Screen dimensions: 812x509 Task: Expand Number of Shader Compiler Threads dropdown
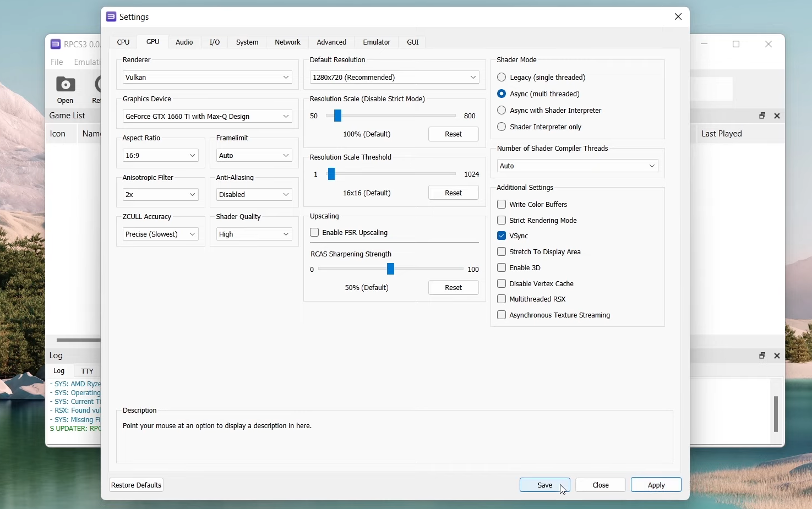578,166
